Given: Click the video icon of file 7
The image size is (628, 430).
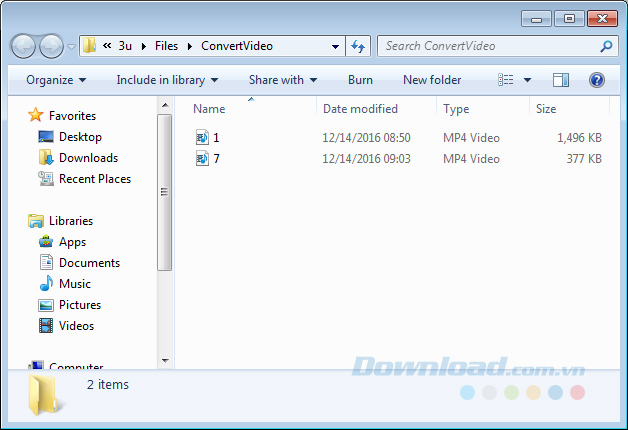Looking at the screenshot, I should (202, 158).
